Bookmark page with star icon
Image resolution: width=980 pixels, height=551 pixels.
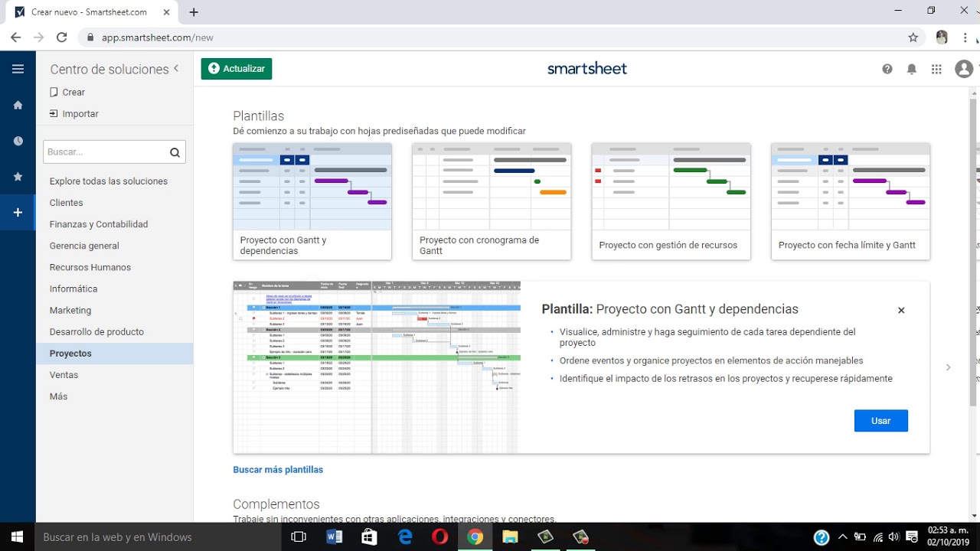coord(913,37)
